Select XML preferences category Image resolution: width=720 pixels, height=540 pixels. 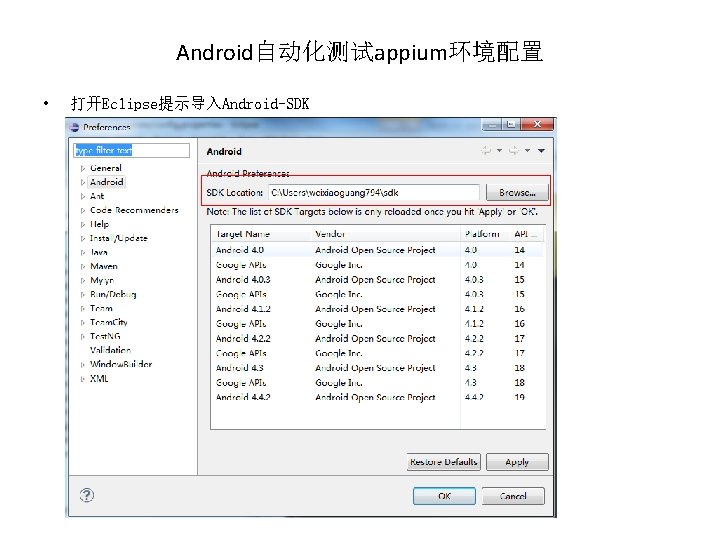pyautogui.click(x=99, y=379)
